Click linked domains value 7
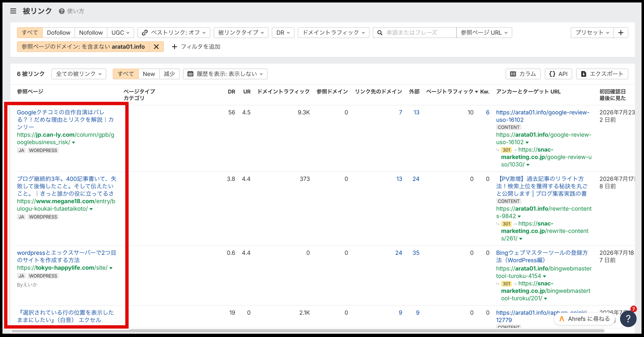This screenshot has height=337, width=644. [x=400, y=112]
